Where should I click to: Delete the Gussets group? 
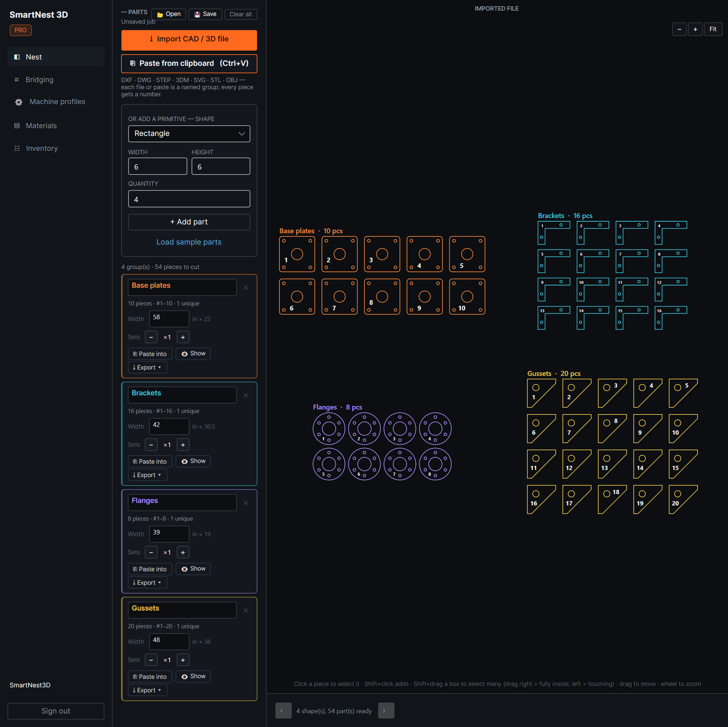pos(246,611)
